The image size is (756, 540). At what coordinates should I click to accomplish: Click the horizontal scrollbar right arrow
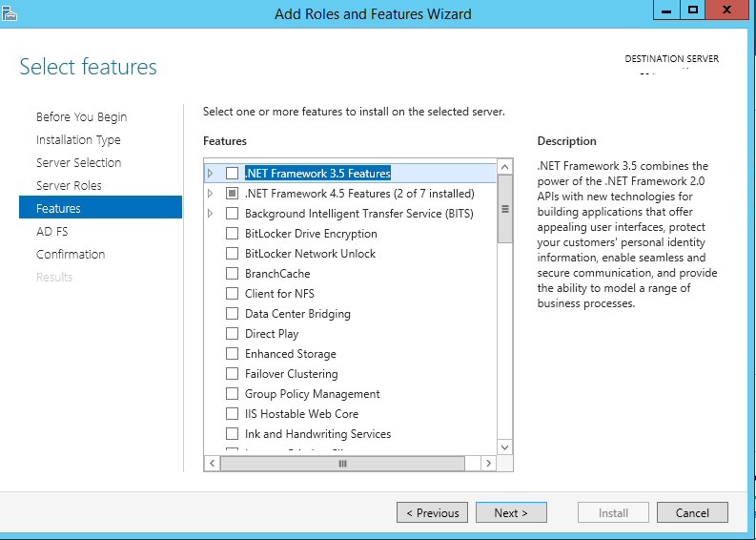tap(488, 463)
